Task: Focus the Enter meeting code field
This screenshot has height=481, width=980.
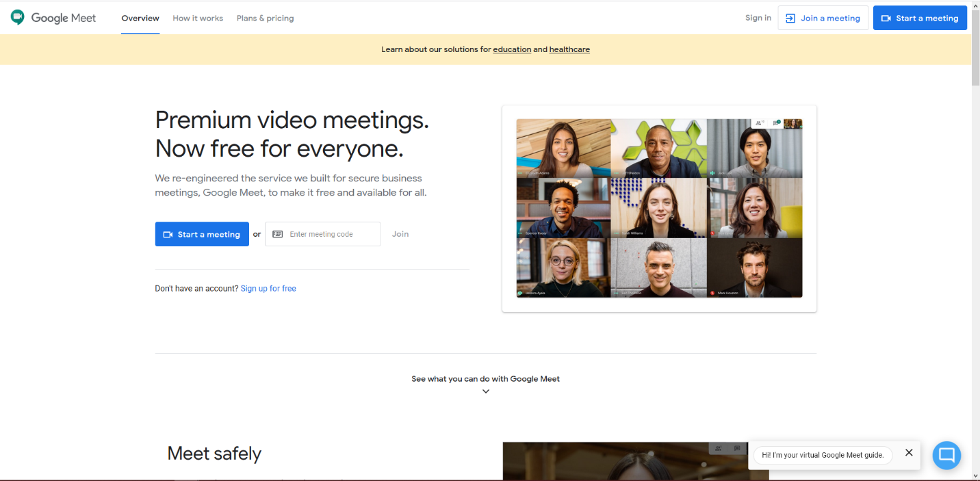Action: (x=323, y=234)
